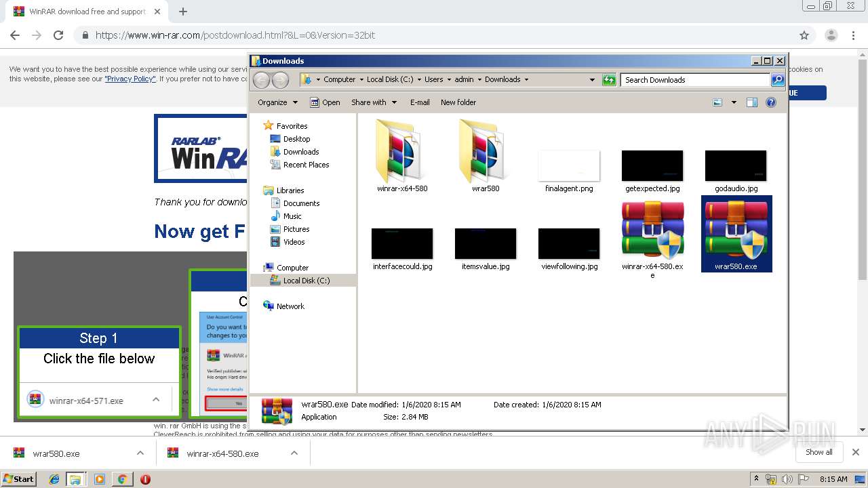Click the Explorer Forward arrow button
This screenshot has width=868, height=488.
(x=280, y=80)
